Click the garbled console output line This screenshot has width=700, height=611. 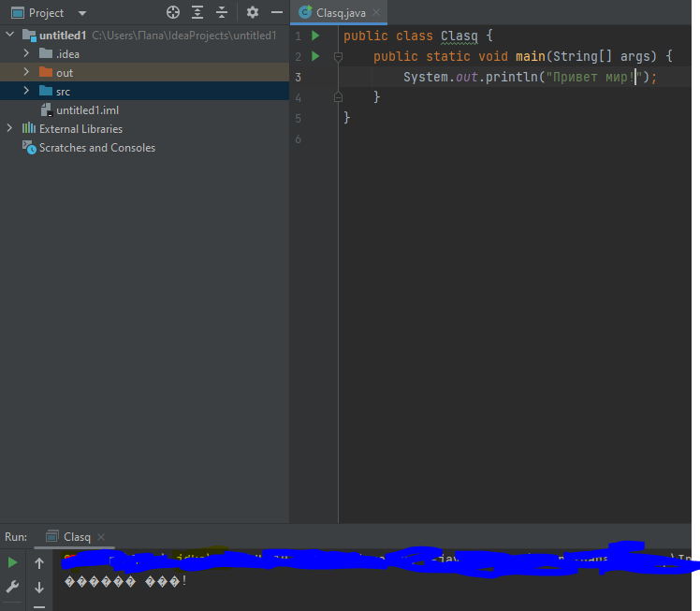125,581
